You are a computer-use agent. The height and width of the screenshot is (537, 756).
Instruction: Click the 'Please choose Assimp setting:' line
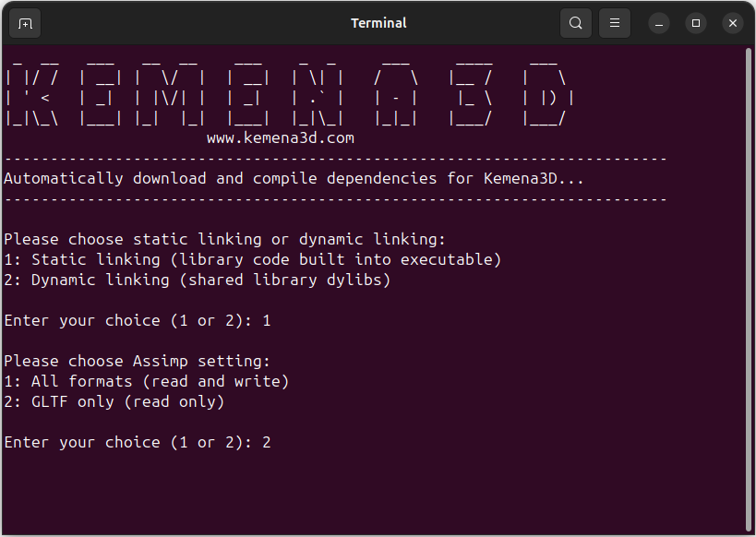point(138,361)
